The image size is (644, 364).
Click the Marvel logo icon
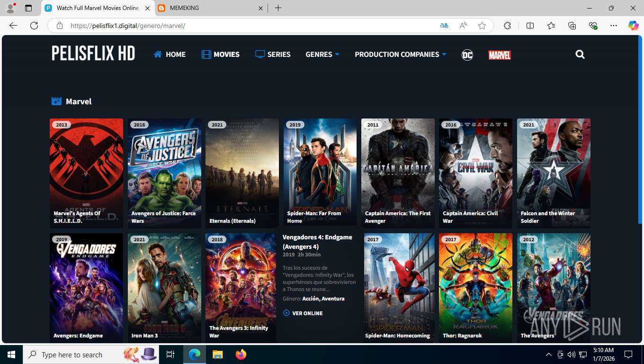(500, 55)
